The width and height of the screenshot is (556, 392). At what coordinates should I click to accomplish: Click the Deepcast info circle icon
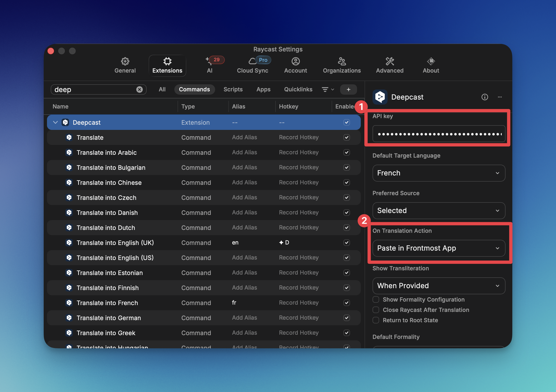pos(485,97)
